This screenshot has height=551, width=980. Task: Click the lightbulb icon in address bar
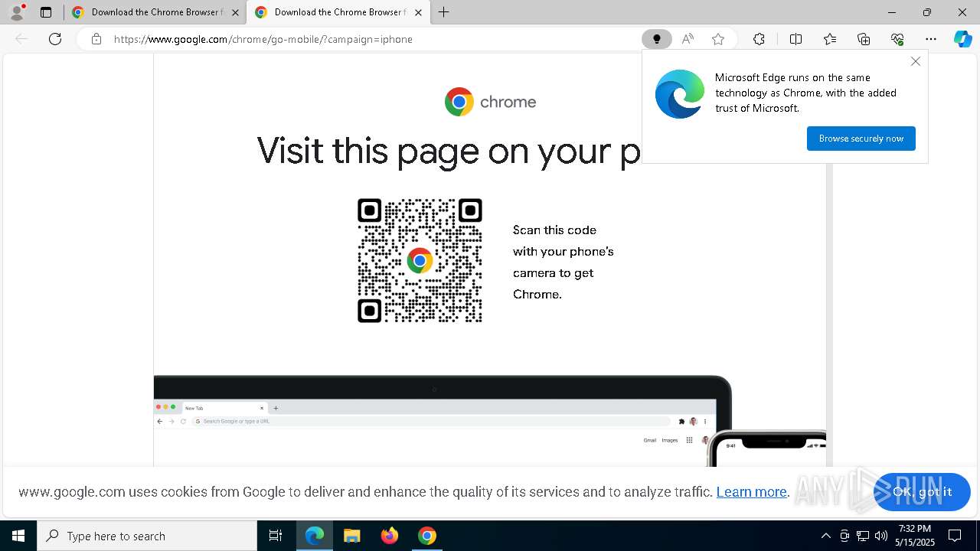coord(656,39)
